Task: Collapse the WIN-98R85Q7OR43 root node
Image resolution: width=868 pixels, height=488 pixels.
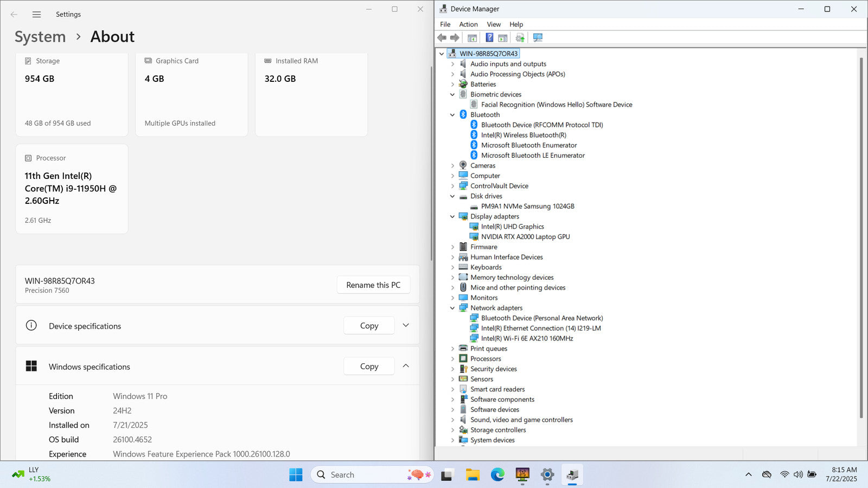Action: point(442,54)
